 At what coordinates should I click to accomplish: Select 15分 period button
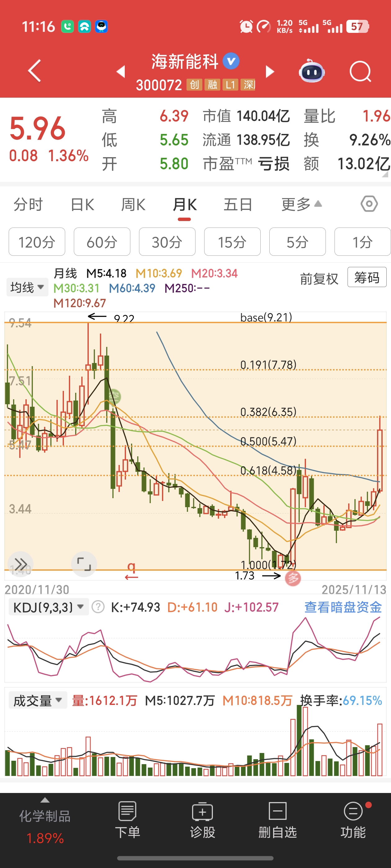pos(232,242)
